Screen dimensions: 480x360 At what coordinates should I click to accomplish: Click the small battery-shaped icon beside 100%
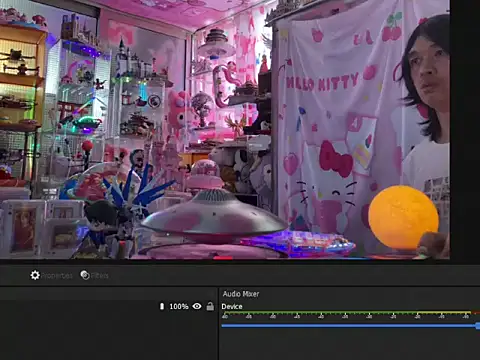tap(162, 306)
